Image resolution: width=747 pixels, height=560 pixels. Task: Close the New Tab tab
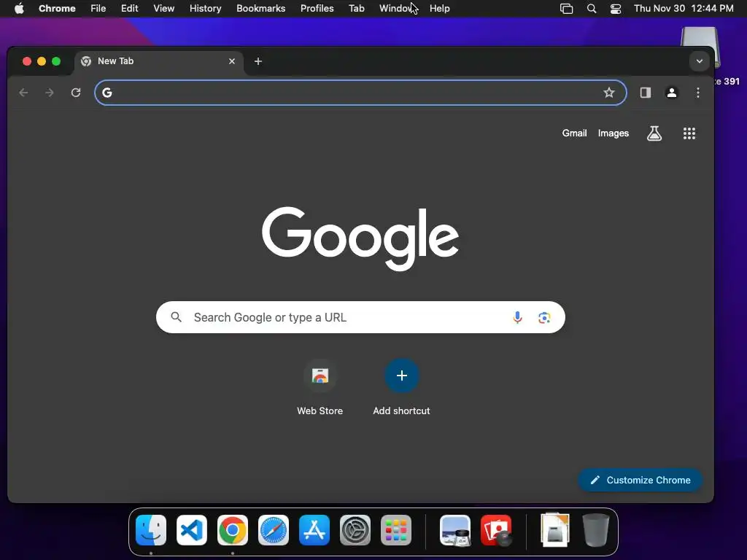tap(232, 61)
